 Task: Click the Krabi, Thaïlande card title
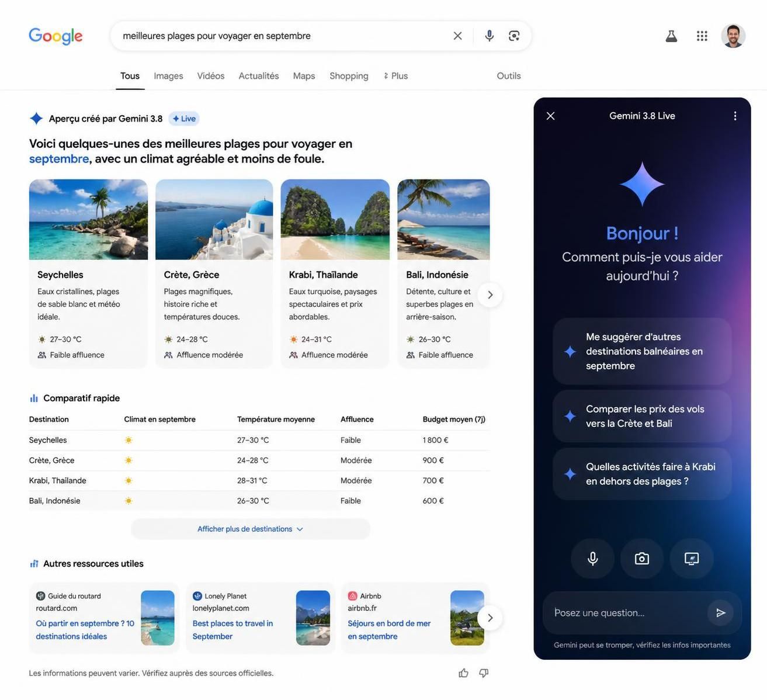tap(324, 275)
